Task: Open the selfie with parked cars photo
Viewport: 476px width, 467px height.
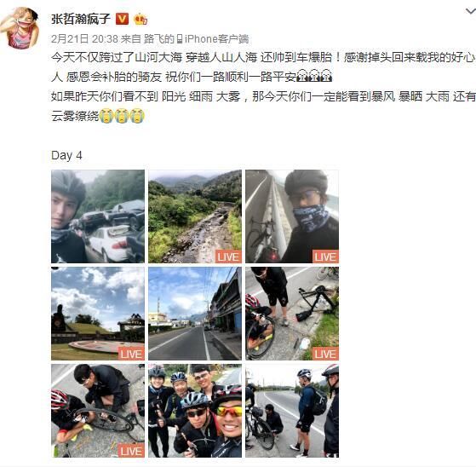Action: (x=98, y=216)
